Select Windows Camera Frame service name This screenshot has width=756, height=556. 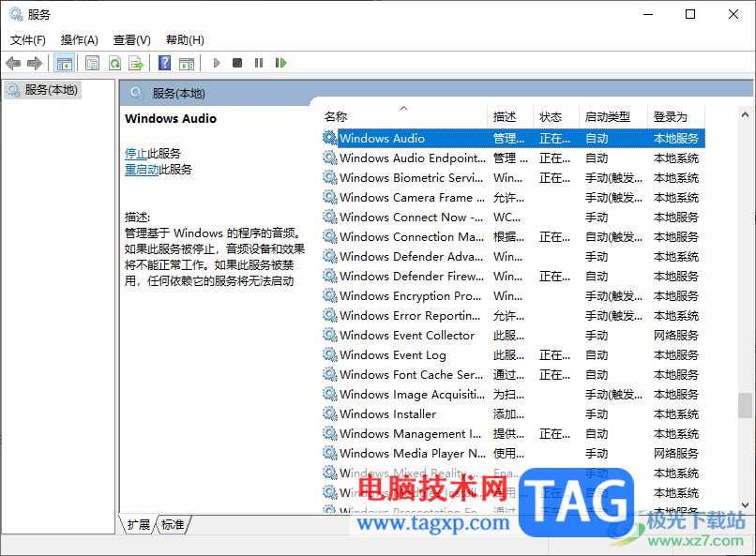(x=412, y=198)
